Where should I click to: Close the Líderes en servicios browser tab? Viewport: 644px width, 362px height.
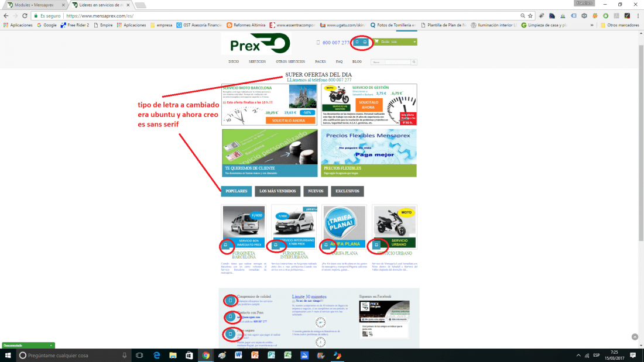[128, 5]
